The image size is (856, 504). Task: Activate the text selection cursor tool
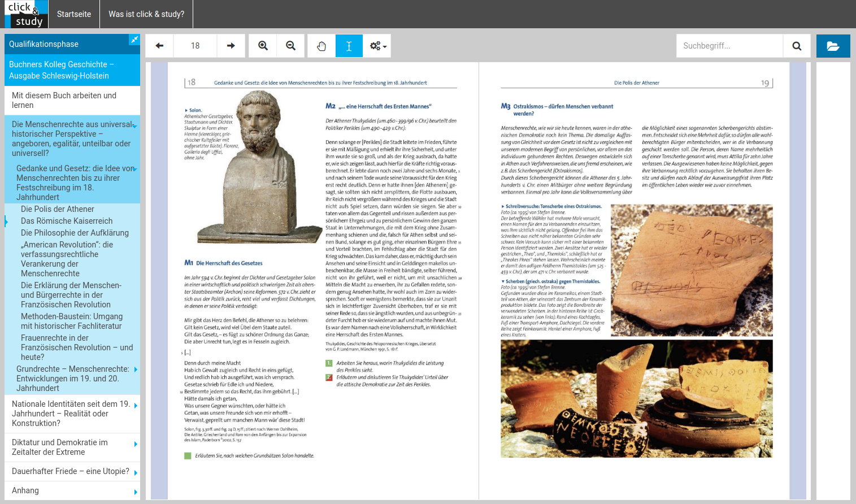[349, 46]
